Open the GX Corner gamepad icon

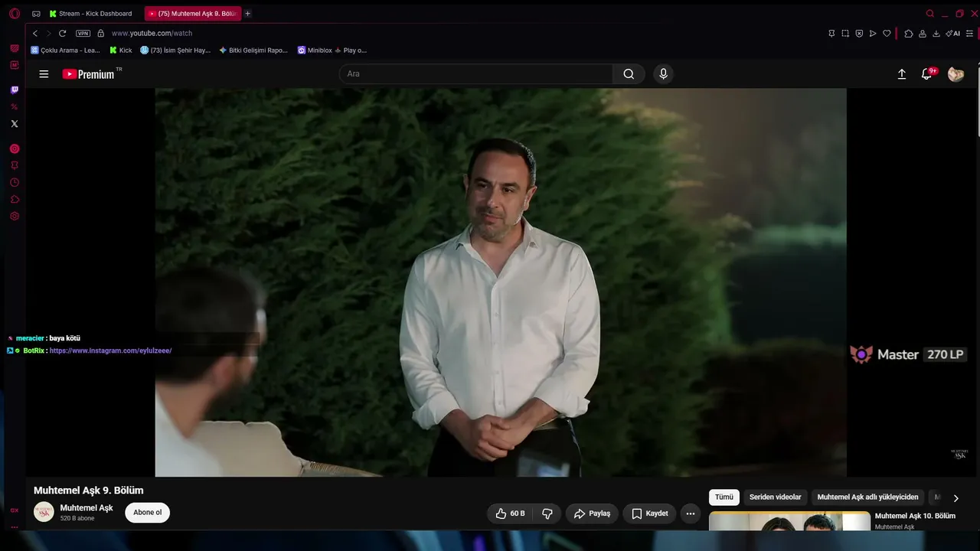pos(36,14)
